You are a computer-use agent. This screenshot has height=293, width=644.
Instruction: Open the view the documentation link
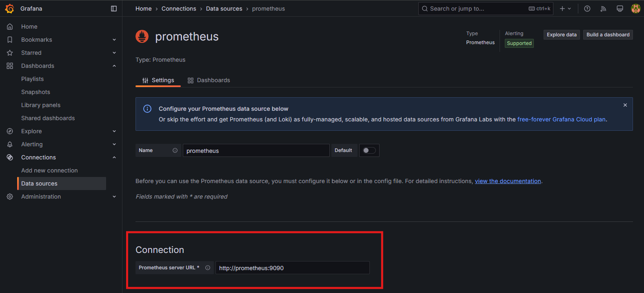pyautogui.click(x=508, y=181)
